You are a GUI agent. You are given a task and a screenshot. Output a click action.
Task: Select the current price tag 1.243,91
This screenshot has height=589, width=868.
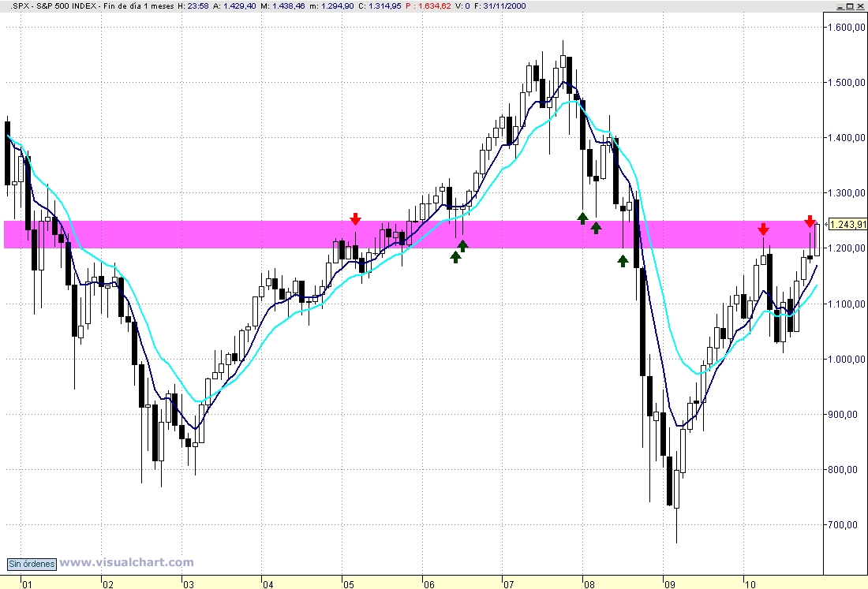pos(847,224)
